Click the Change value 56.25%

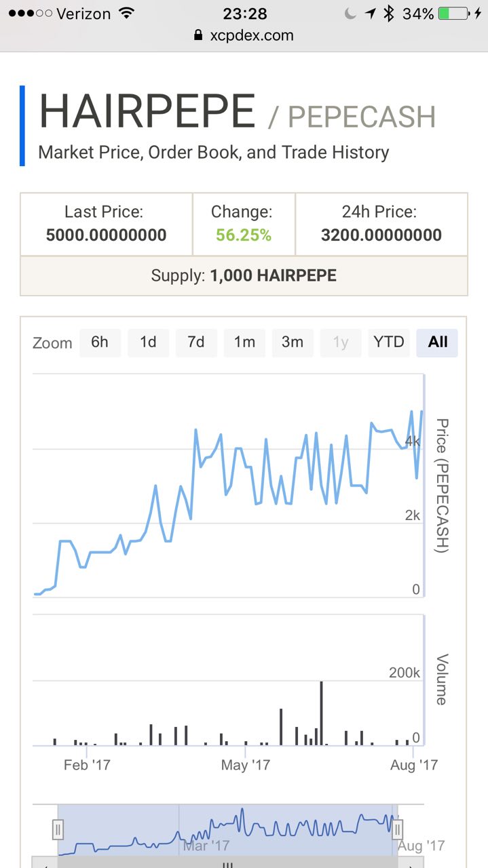coord(244,235)
